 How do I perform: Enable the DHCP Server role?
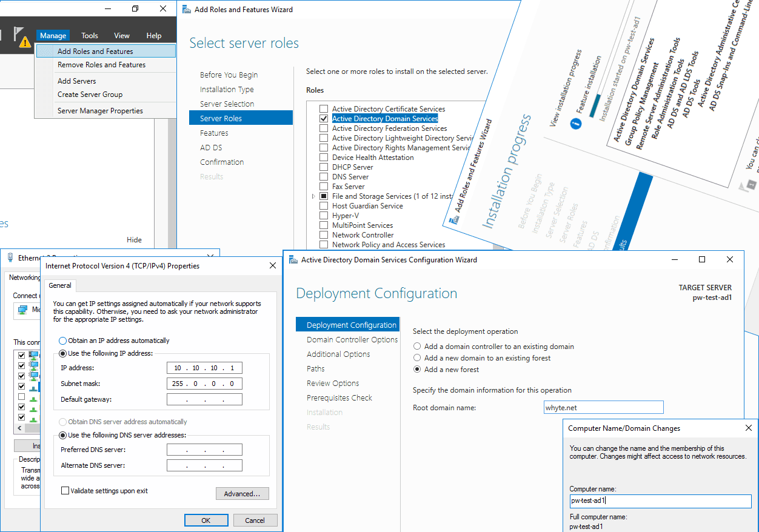(324, 167)
